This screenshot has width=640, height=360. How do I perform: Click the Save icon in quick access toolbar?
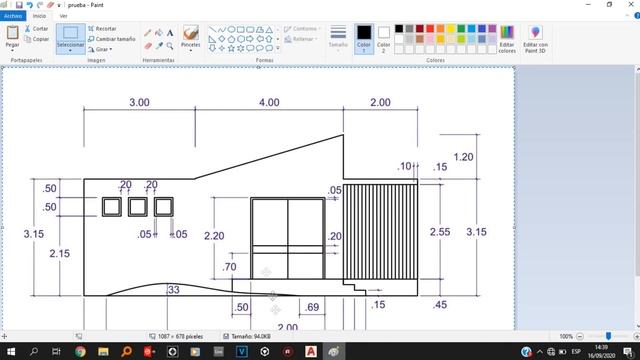(x=19, y=5)
